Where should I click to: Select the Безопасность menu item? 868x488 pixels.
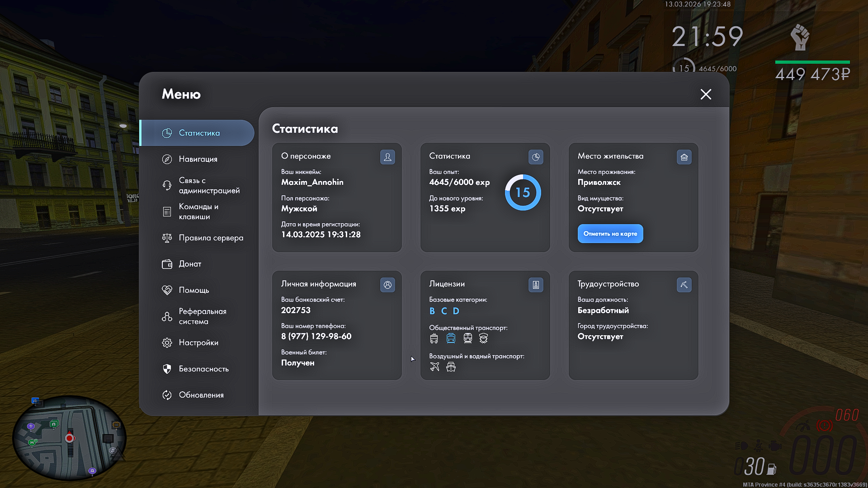coord(203,369)
